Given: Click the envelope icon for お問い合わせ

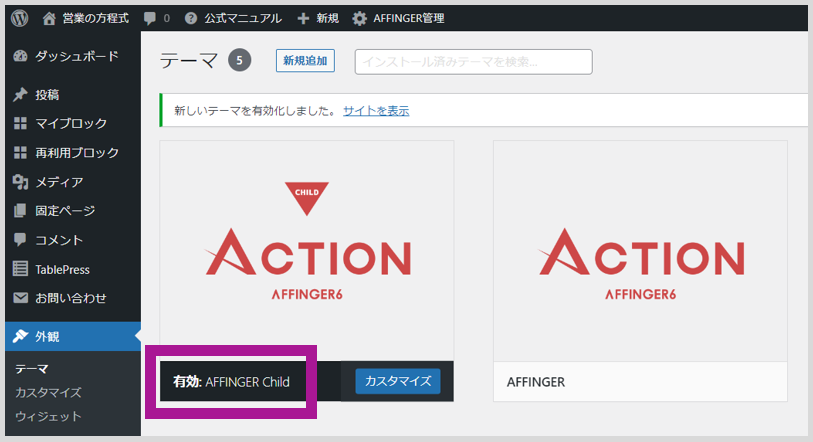Looking at the screenshot, I should [x=20, y=298].
